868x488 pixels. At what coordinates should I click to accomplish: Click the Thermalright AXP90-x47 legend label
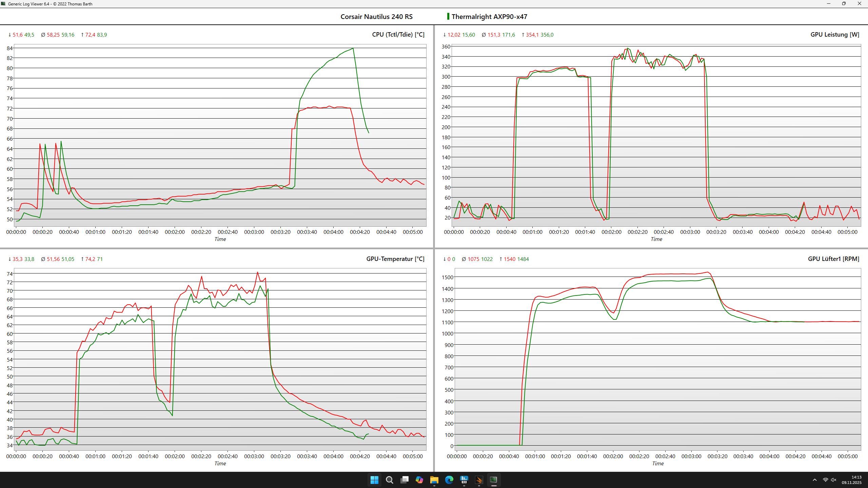pyautogui.click(x=489, y=17)
